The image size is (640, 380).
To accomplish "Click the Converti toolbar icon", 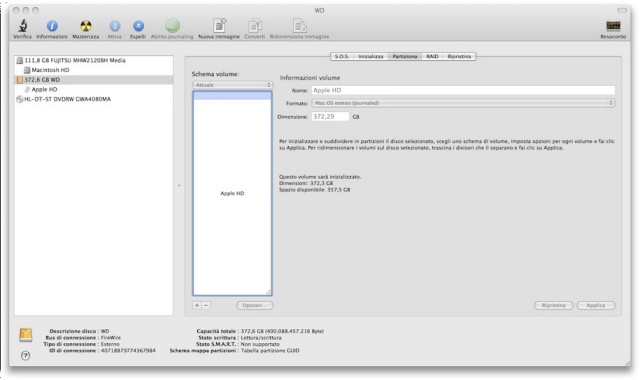I will pyautogui.click(x=255, y=26).
